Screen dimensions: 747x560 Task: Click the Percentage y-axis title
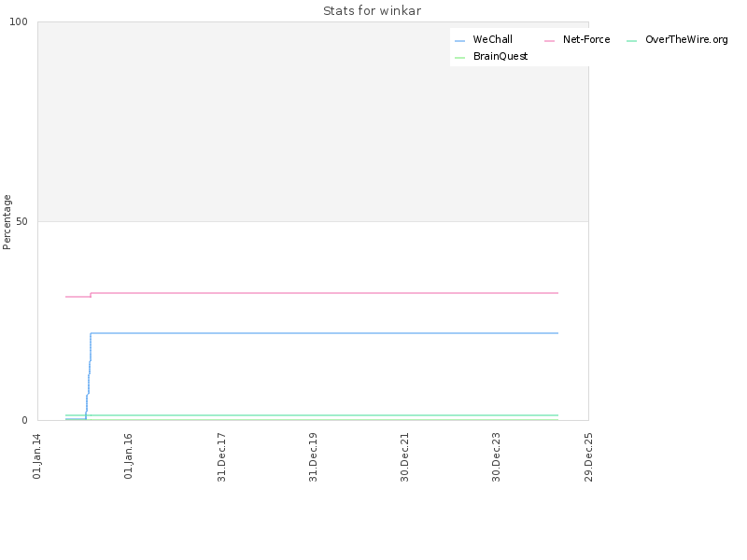[x=7, y=222]
